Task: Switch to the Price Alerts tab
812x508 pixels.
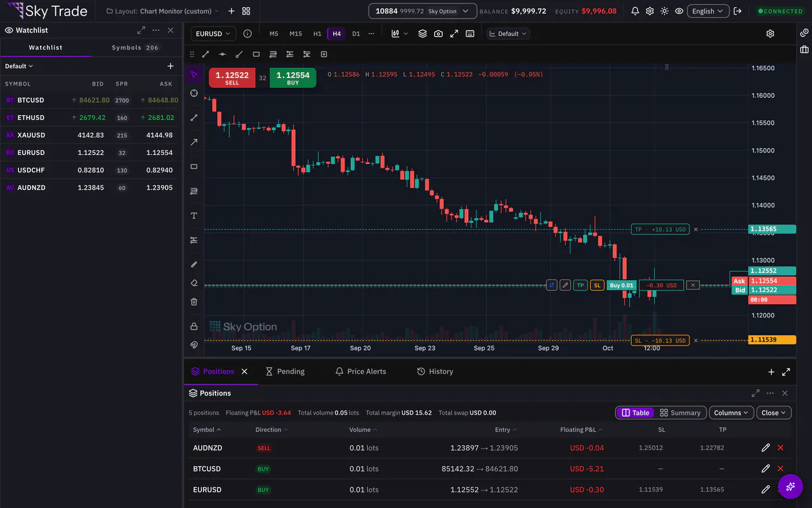Action: point(360,371)
